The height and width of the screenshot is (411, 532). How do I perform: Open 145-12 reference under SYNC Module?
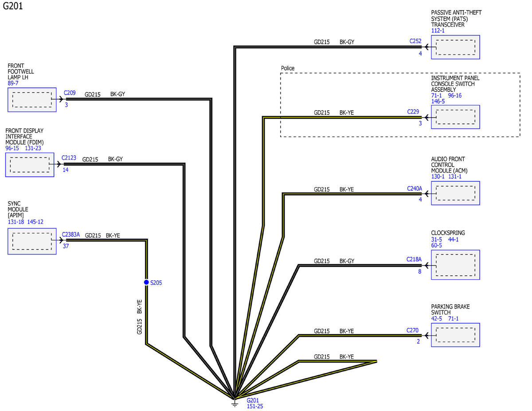[35, 222]
